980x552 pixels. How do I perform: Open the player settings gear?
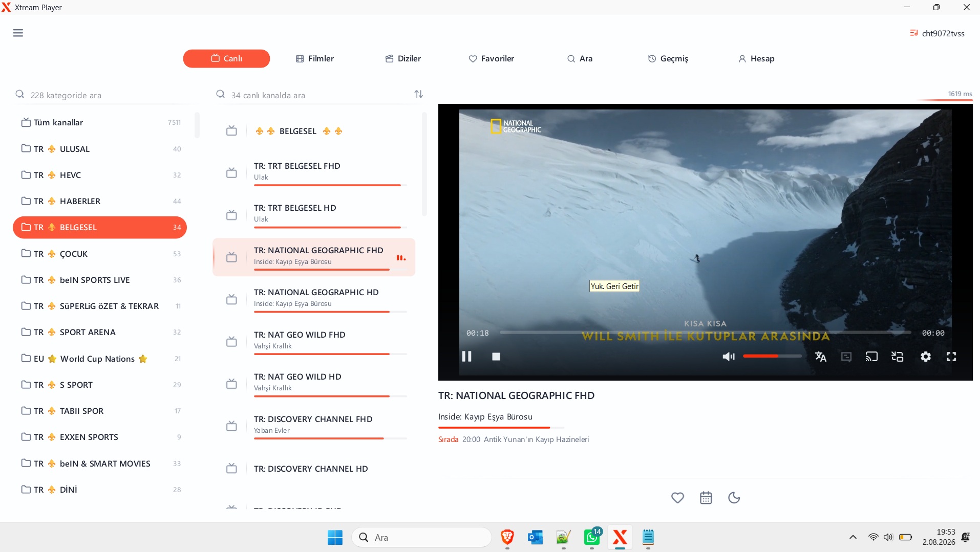[925, 357]
